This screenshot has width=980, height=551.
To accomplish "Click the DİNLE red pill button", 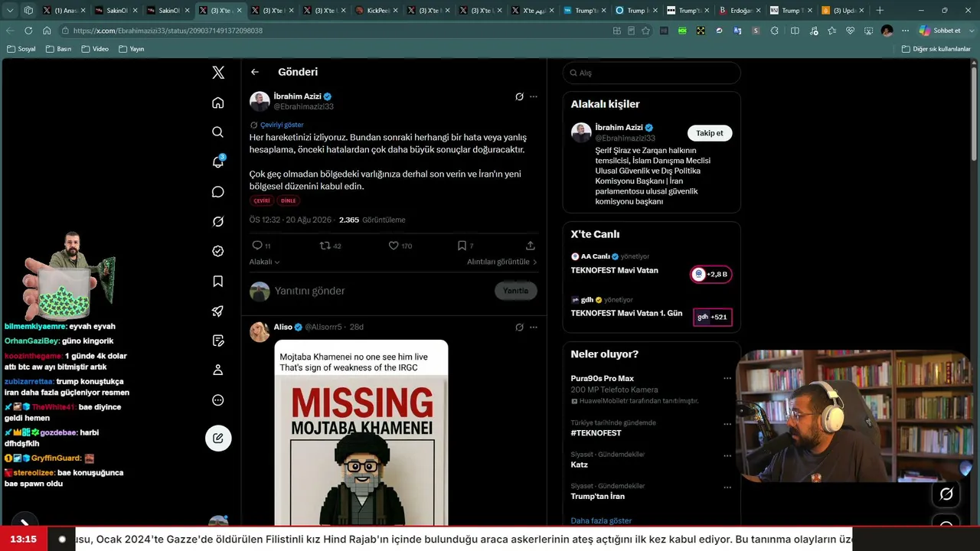I will [288, 201].
